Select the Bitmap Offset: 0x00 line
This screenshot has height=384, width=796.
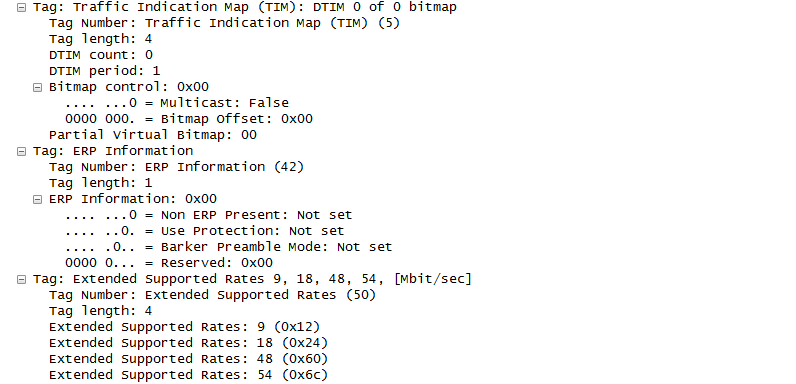(189, 119)
